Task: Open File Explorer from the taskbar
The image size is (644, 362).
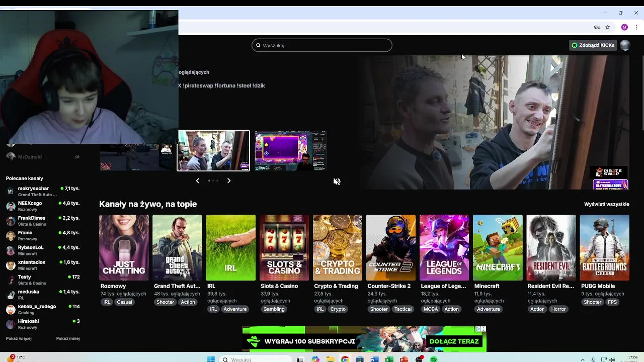Action: coord(330,359)
